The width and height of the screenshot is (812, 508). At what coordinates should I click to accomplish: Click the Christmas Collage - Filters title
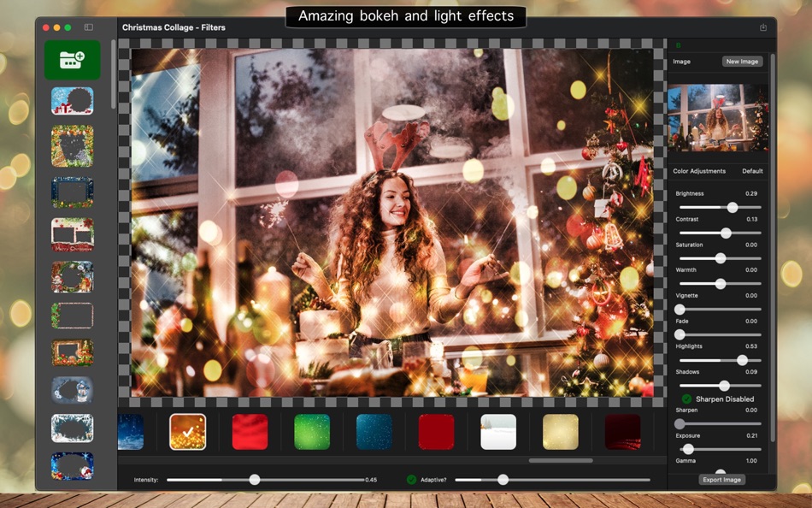(174, 27)
